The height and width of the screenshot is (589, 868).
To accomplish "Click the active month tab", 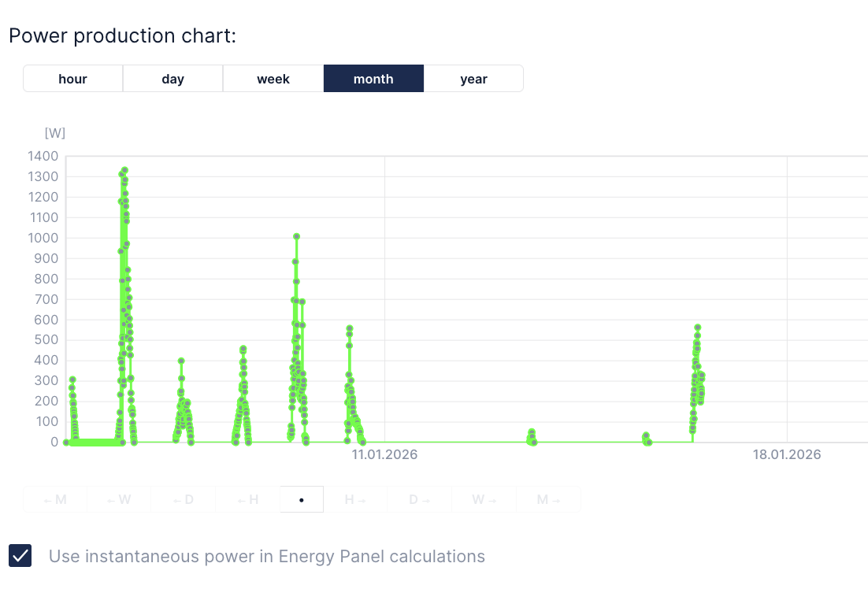I will point(373,79).
